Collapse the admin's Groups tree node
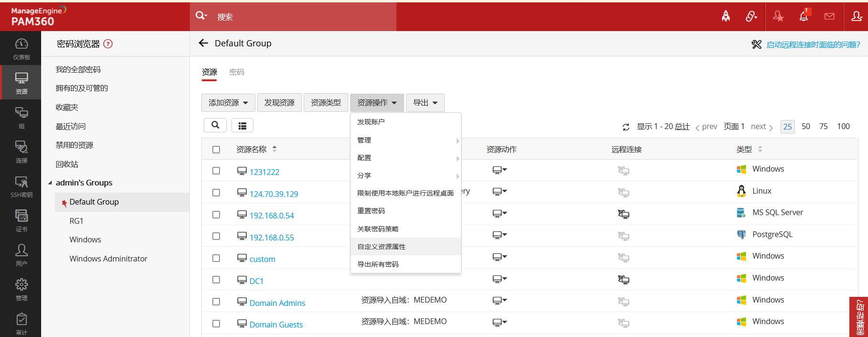 (50, 183)
